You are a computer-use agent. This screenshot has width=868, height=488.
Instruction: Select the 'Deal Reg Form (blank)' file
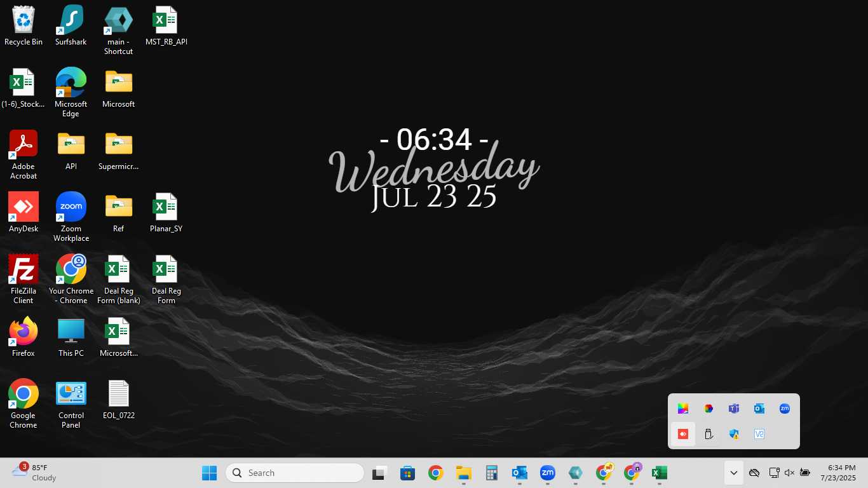coord(118,279)
